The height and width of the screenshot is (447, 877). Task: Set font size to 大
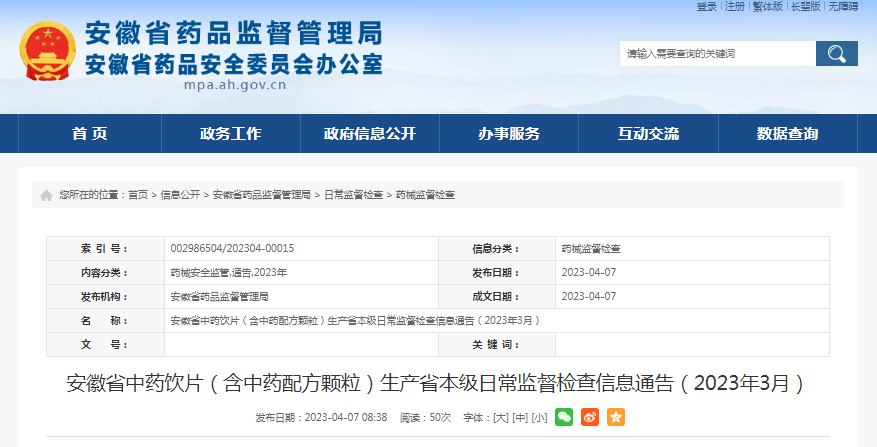tap(501, 417)
